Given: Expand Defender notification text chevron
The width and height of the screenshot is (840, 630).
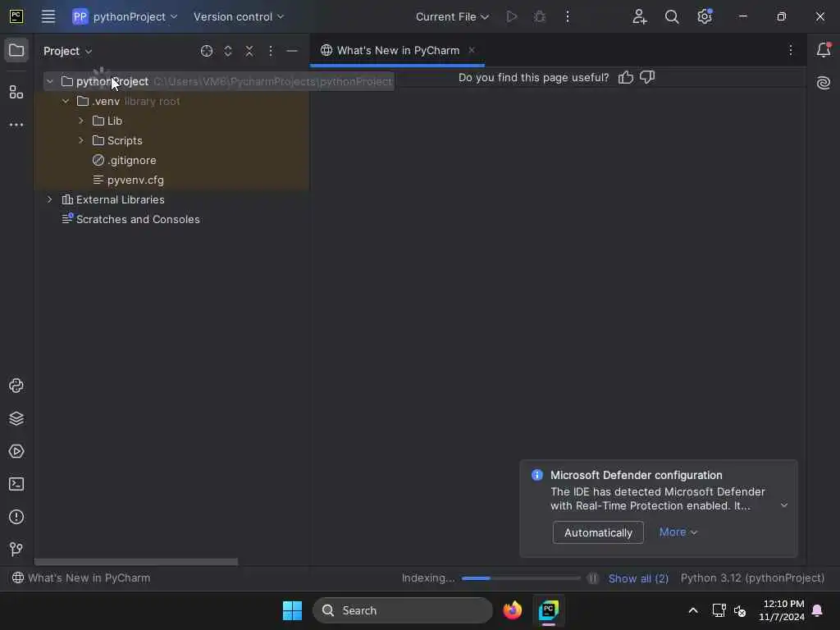Looking at the screenshot, I should (783, 505).
